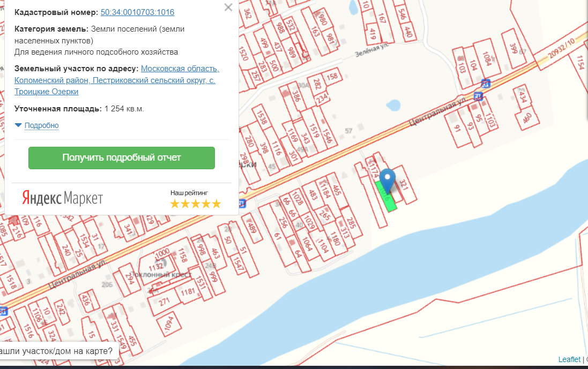Screen dimensions: 588x369
Task: Select parcel 1064 on the map
Action: (307, 243)
